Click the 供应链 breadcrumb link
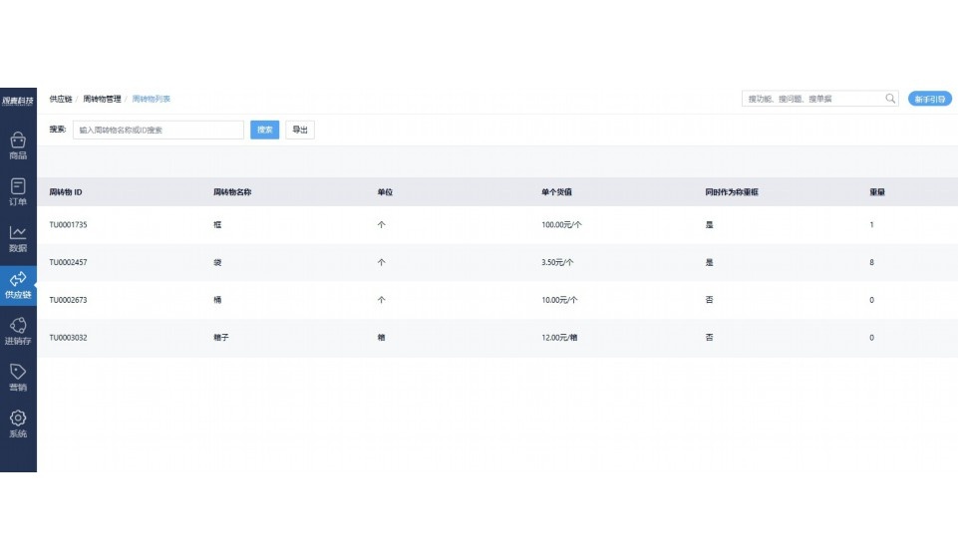958x560 pixels. [60, 99]
